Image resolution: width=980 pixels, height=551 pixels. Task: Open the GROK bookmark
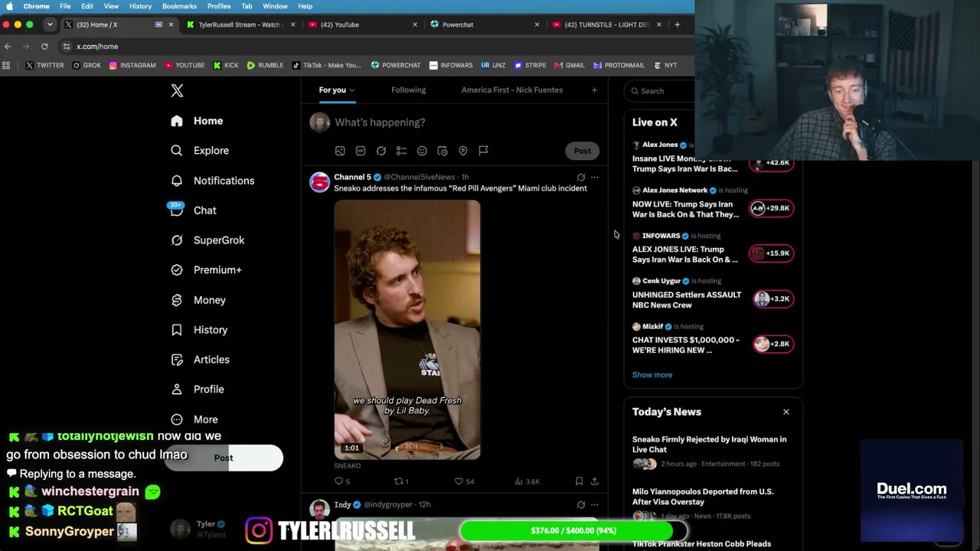pos(87,66)
